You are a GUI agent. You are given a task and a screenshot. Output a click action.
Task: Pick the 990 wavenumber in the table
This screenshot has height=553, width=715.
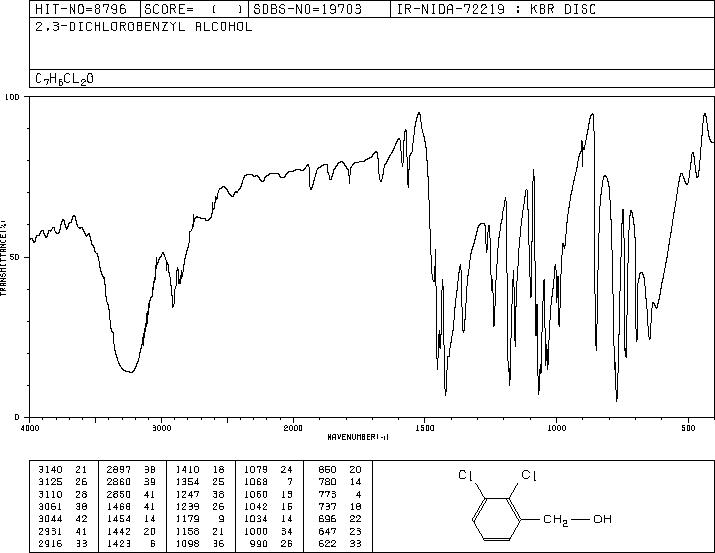point(259,544)
